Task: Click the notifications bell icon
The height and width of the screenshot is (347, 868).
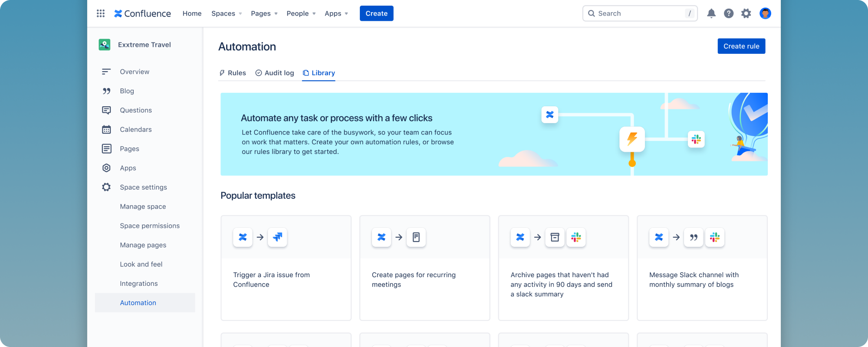Action: [711, 13]
